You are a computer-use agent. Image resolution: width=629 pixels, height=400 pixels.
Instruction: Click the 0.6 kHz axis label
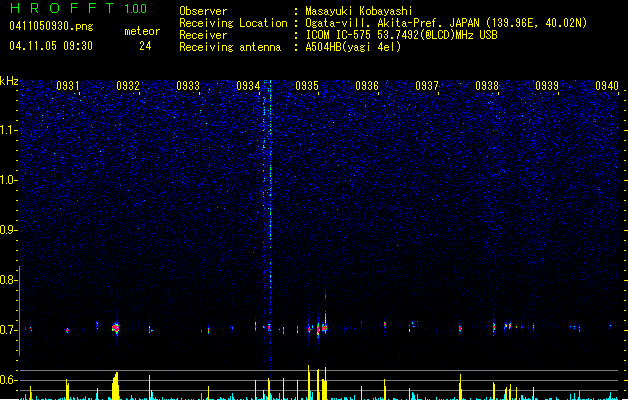8,380
